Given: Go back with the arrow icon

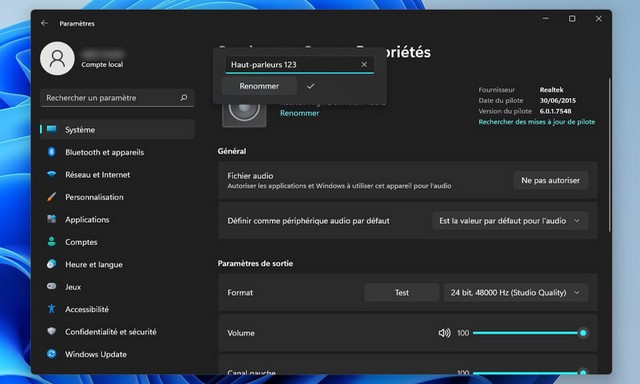Looking at the screenshot, I should point(44,23).
